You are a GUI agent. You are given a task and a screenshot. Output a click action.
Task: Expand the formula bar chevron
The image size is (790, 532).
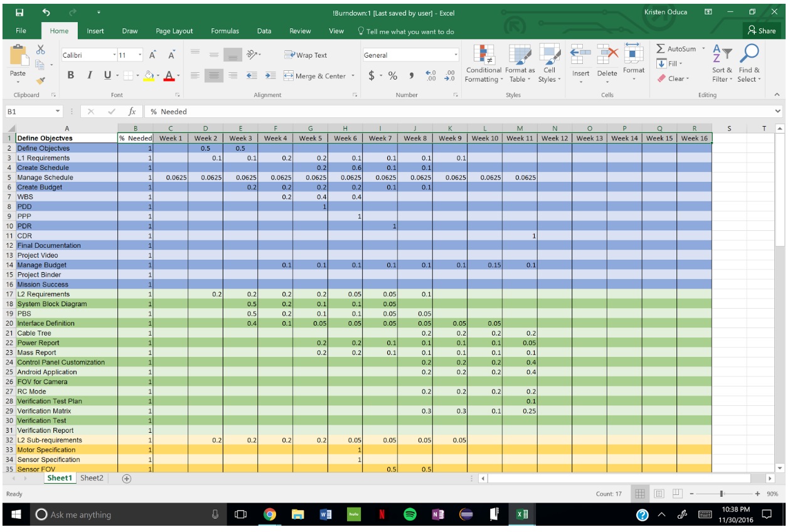pos(778,112)
